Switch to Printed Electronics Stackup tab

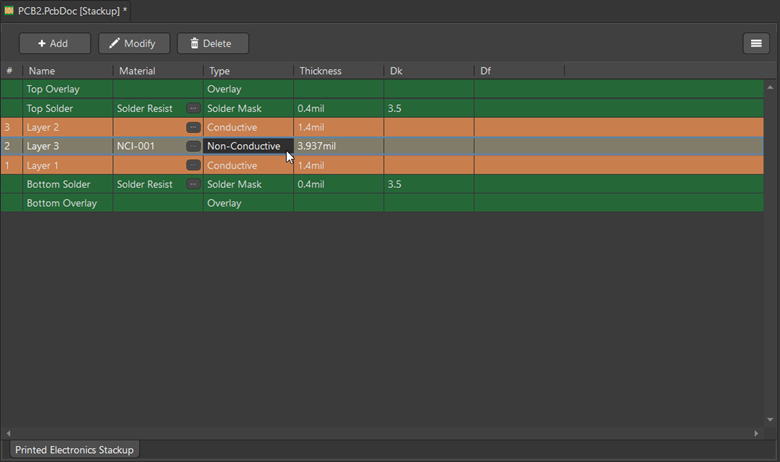click(74, 450)
